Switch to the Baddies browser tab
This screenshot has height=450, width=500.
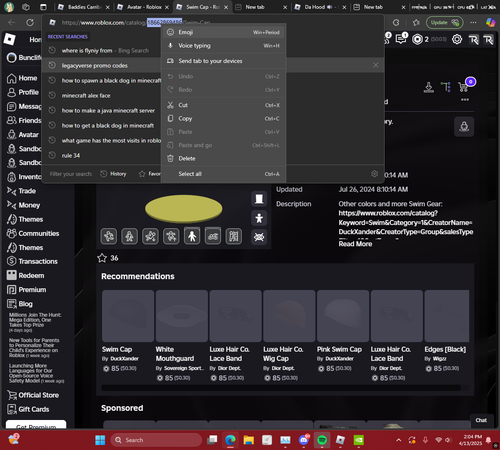[x=83, y=7]
